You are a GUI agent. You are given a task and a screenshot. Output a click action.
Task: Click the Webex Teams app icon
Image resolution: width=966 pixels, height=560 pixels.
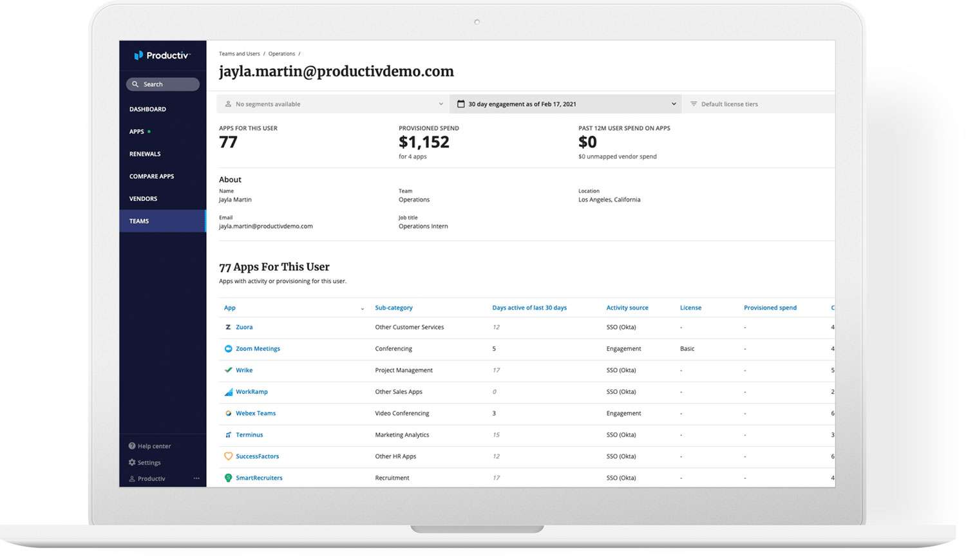pos(228,413)
